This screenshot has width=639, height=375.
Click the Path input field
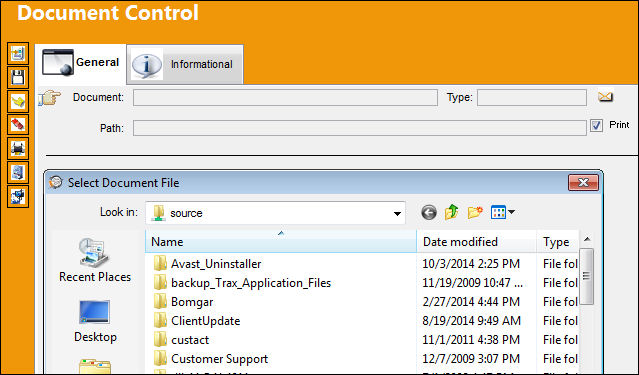[x=360, y=128]
